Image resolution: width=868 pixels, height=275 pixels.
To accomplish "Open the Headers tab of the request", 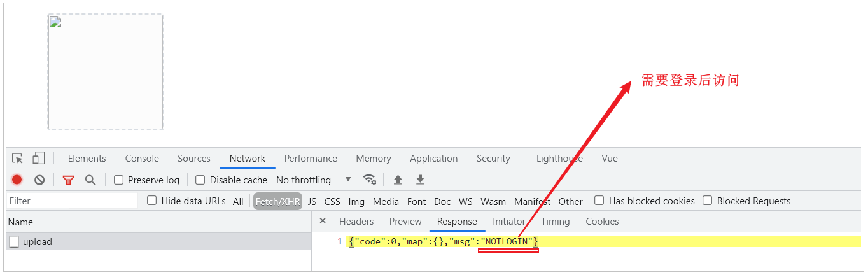I will coord(356,222).
